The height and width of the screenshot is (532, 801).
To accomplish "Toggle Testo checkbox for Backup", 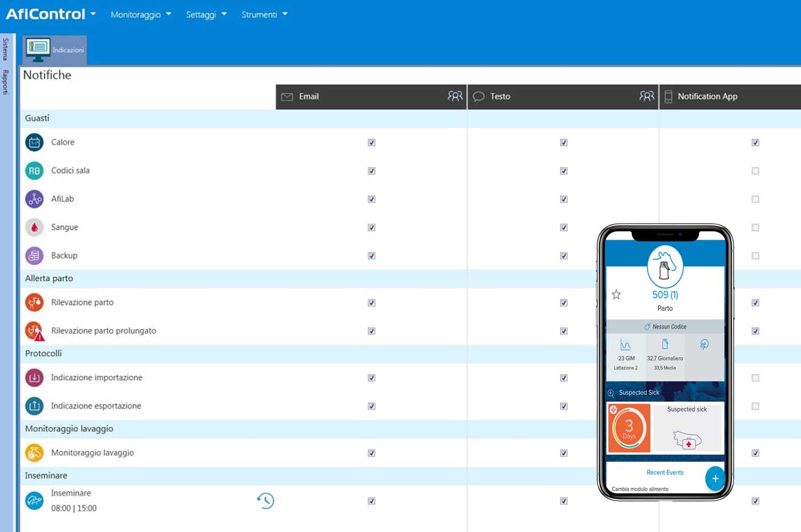I will pos(563,256).
